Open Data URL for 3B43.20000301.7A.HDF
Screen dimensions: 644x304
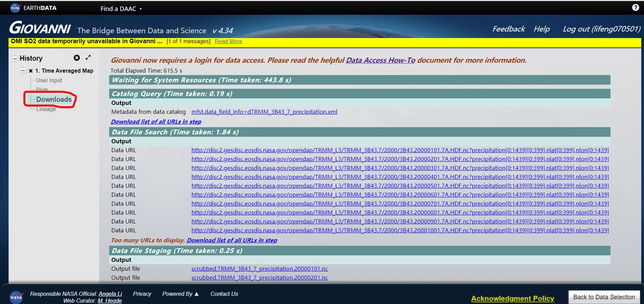click(400, 168)
